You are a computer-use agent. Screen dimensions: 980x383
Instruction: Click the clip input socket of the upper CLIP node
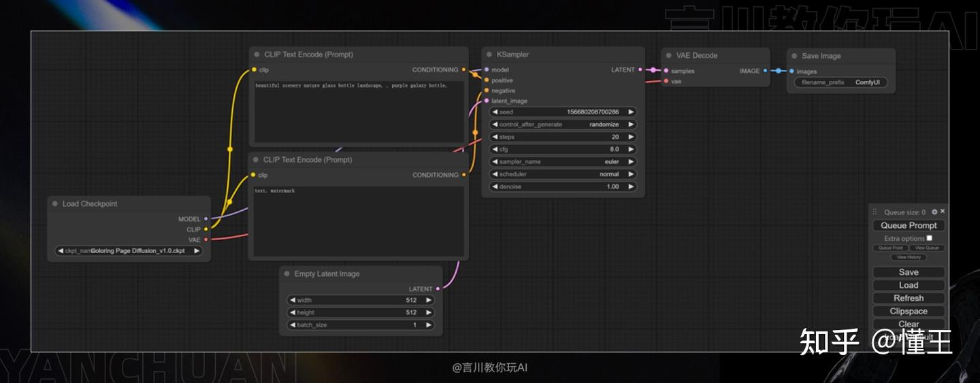pos(254,69)
